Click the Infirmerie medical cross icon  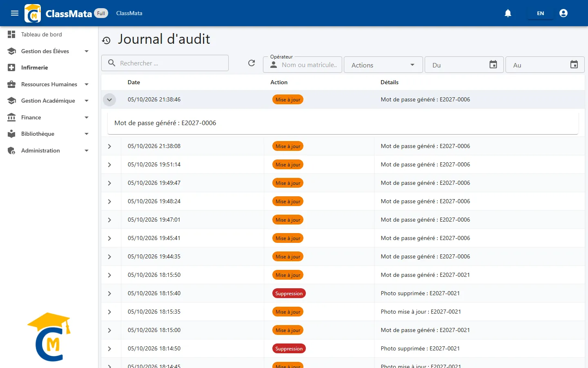11,67
